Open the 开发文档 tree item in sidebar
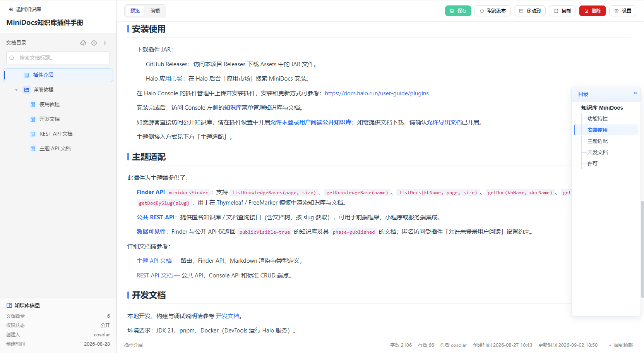Image resolution: width=644 pixels, height=353 pixels. point(49,119)
